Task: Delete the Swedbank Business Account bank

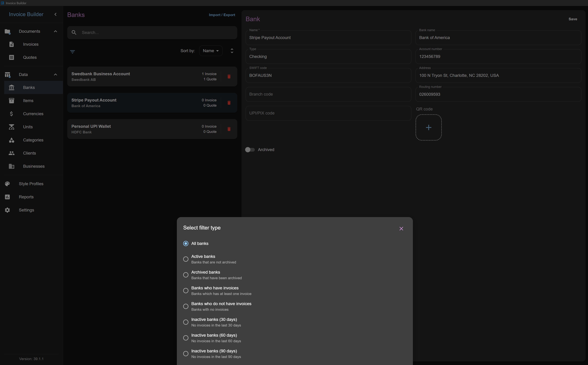Action: click(229, 77)
